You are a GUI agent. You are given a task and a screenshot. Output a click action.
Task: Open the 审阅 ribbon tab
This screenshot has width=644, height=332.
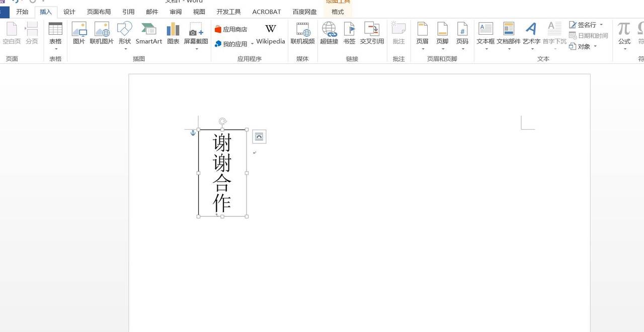click(x=175, y=12)
